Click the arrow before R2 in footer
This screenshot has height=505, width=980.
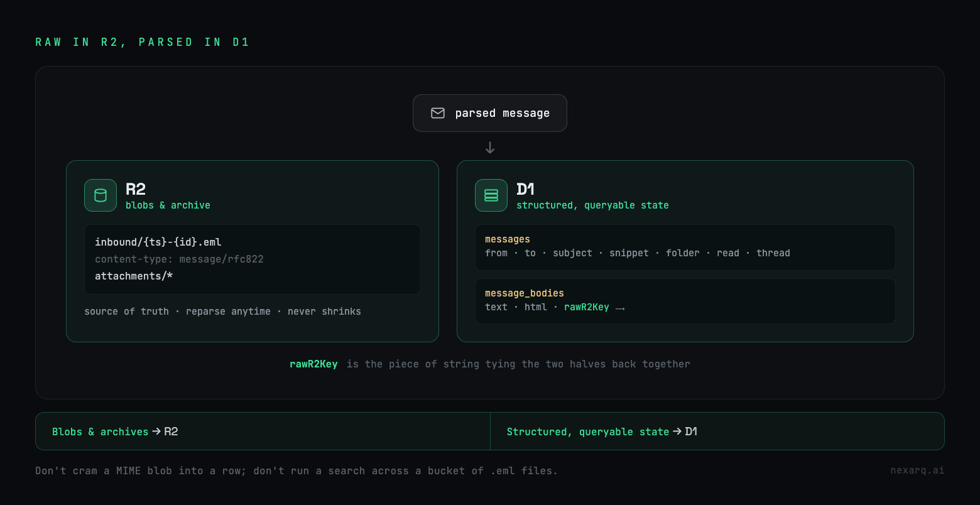click(x=156, y=432)
